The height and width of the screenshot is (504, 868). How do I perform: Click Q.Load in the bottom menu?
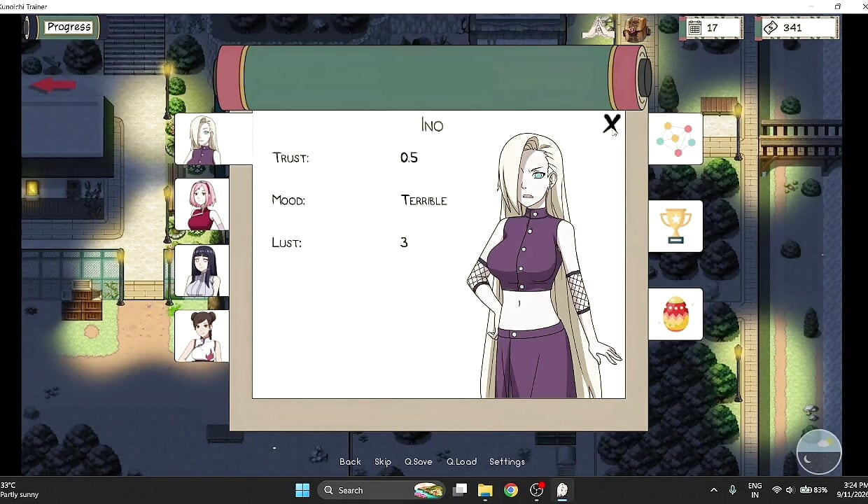[x=461, y=462]
